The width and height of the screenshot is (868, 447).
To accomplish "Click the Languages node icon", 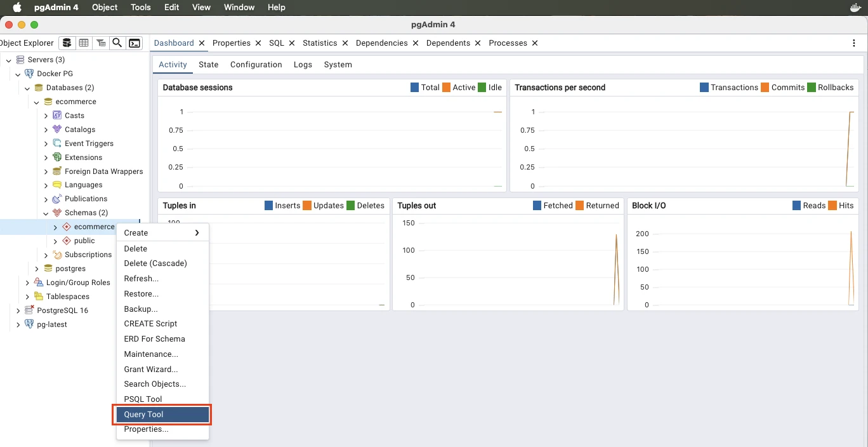I will click(57, 185).
